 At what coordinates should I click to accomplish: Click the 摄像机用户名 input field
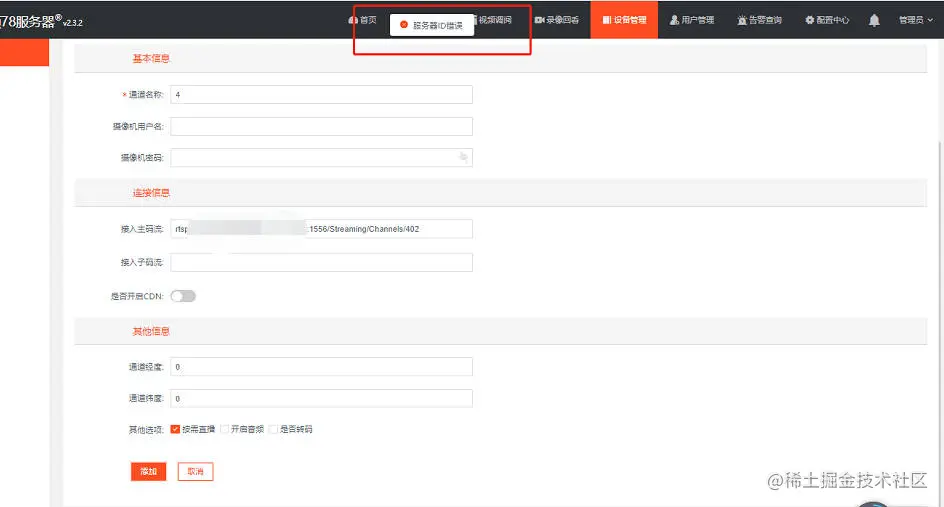coord(321,126)
